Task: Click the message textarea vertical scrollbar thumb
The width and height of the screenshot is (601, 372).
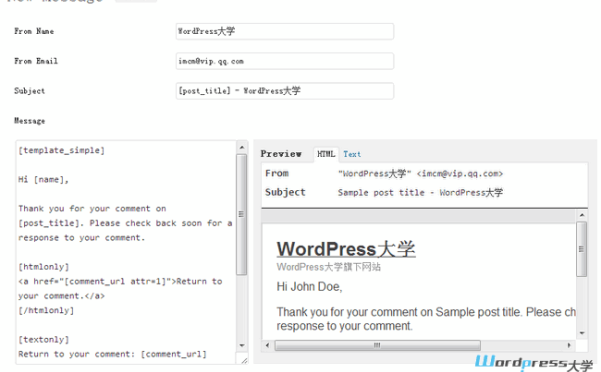Action: coord(241,215)
